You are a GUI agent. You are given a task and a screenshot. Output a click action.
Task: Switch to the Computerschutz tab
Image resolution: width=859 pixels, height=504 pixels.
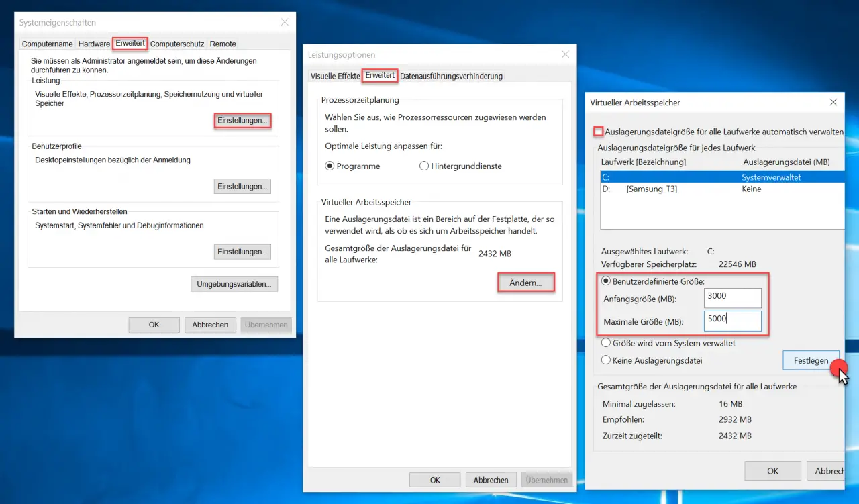(x=176, y=44)
